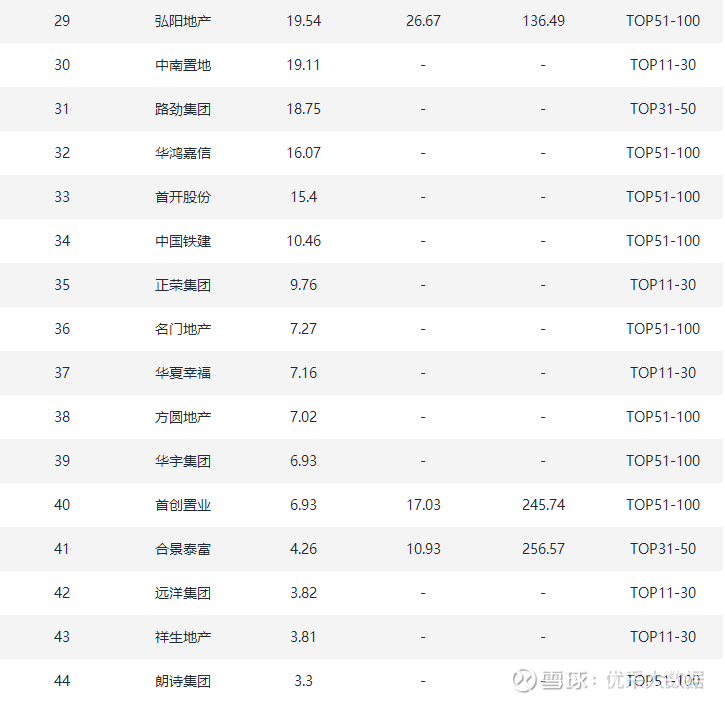Click value 10.46 in 中国铁建 row
The width and height of the screenshot is (725, 702).
(303, 241)
